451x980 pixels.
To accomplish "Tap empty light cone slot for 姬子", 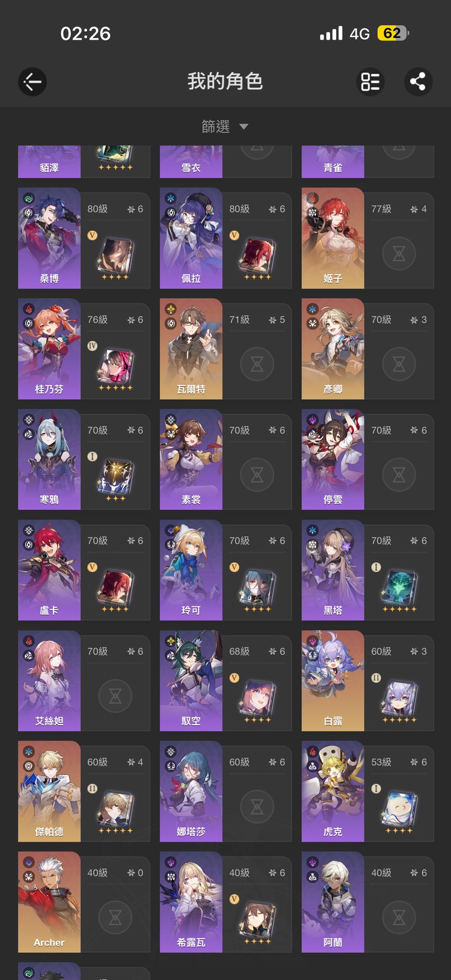I will pos(399,254).
